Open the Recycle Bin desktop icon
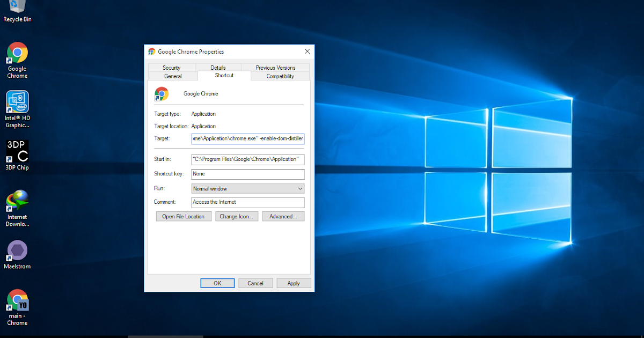The height and width of the screenshot is (338, 644). coord(17,11)
